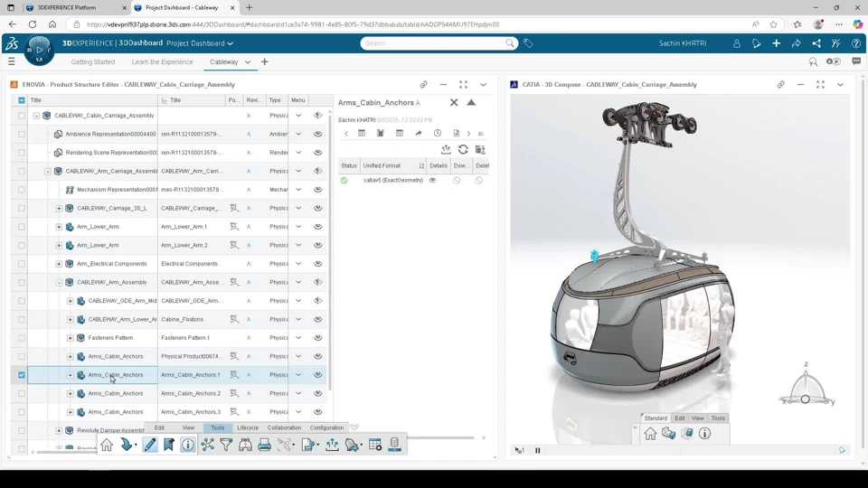The image size is (868, 488).
Task: Check the Arm_Electrical Components row checkbox
Action: pyautogui.click(x=22, y=264)
